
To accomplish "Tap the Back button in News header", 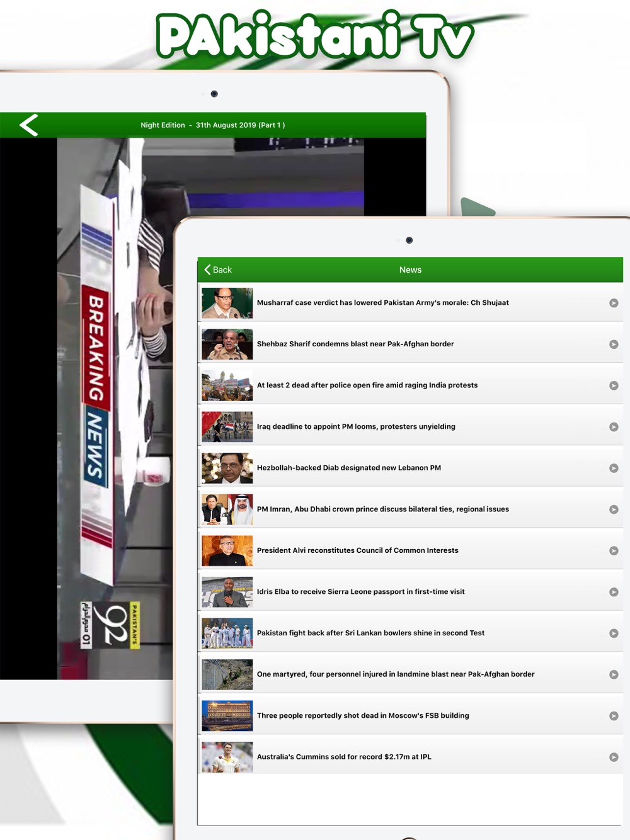I will [218, 270].
